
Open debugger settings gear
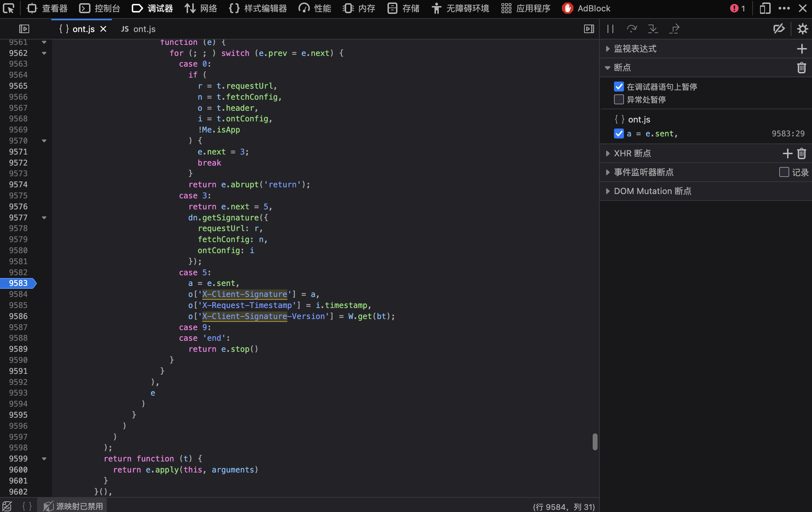802,29
